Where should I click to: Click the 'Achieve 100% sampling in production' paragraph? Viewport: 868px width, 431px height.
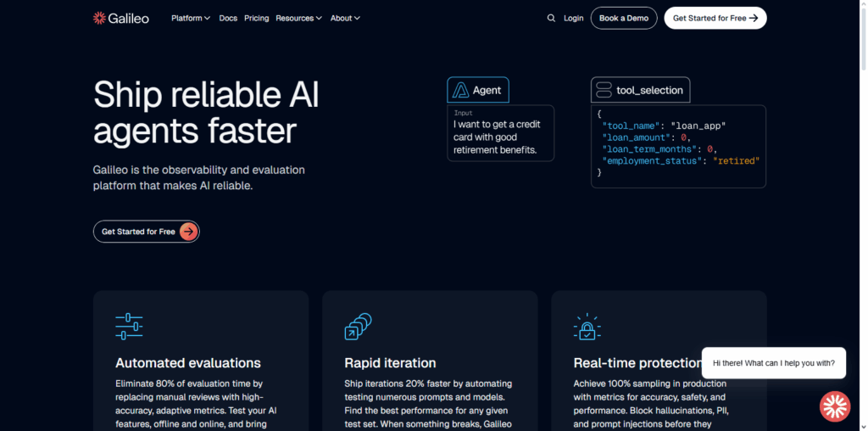point(650,404)
